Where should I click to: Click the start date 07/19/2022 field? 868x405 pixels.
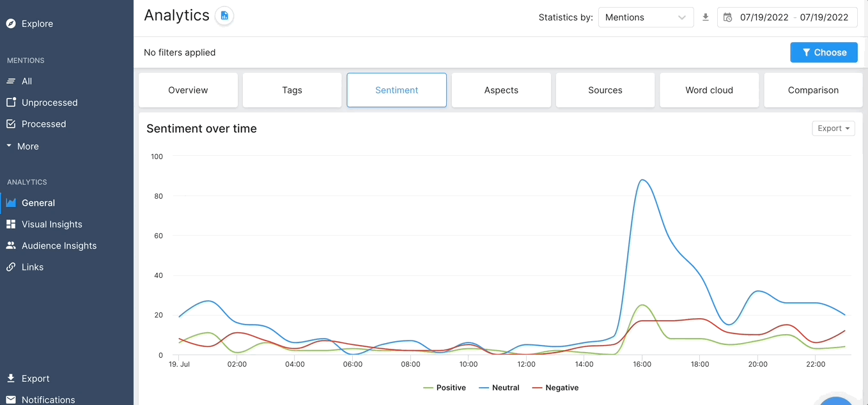point(764,17)
